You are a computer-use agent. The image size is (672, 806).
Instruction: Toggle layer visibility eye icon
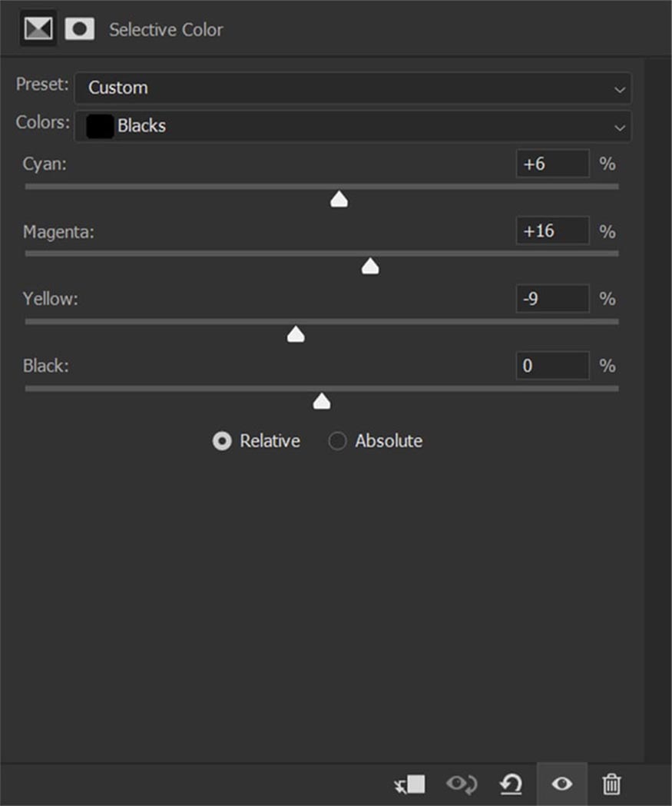tap(561, 784)
